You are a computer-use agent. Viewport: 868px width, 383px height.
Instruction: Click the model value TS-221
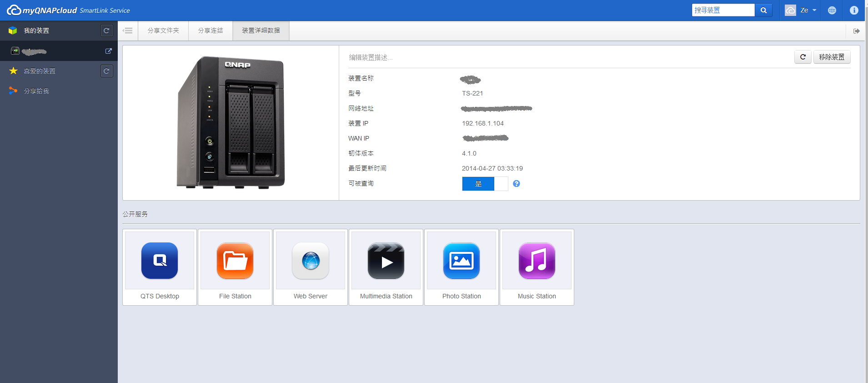pos(472,93)
